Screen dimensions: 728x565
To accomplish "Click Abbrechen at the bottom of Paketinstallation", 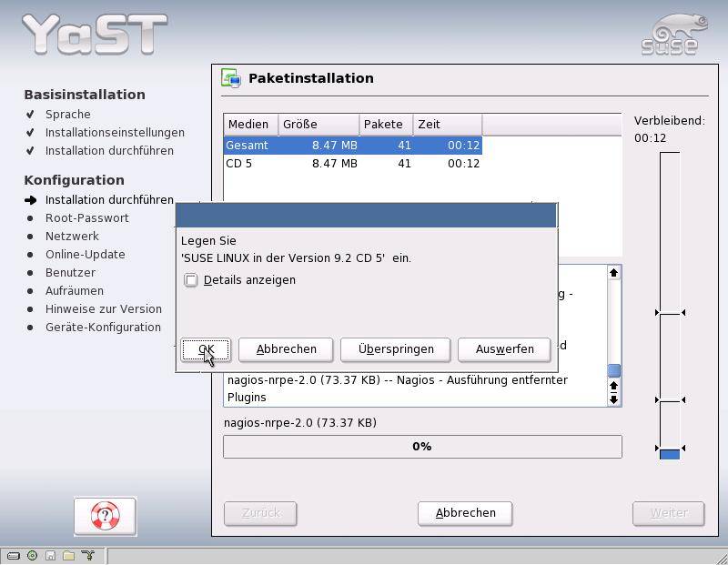I will (465, 513).
